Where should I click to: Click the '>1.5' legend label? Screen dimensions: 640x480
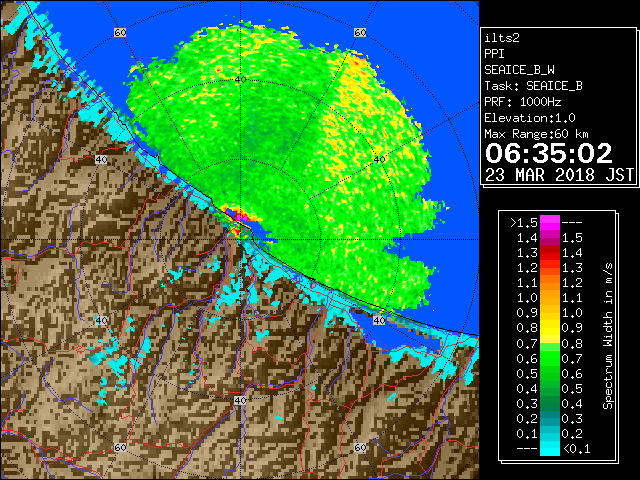524,223
